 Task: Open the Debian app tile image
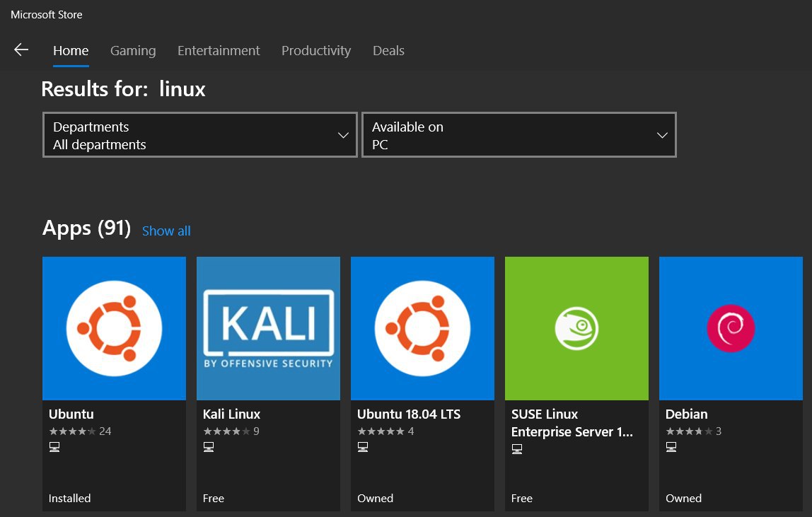pyautogui.click(x=731, y=328)
